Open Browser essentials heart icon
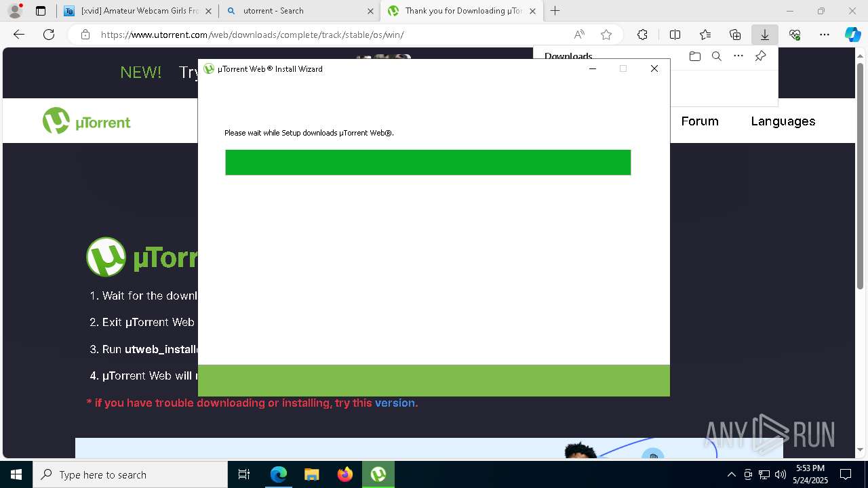This screenshot has width=868, height=488. click(795, 35)
